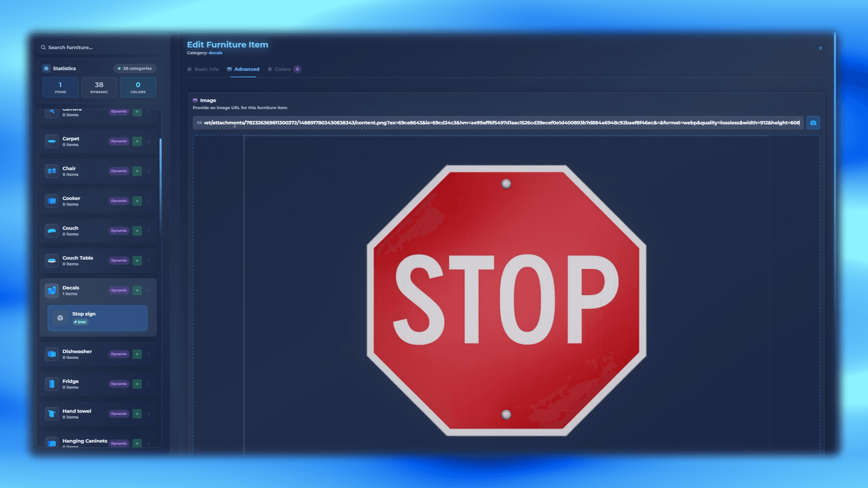Expand the Chair category chevron
The image size is (868, 488).
tap(149, 171)
